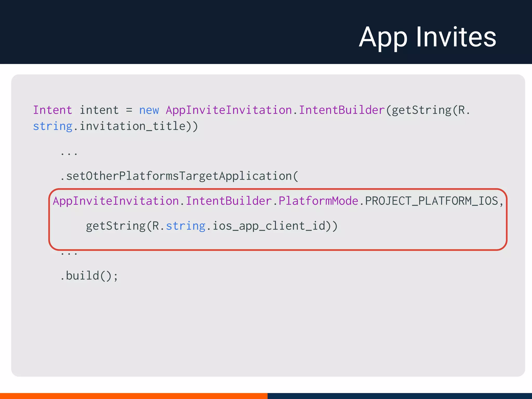
Task: Click the '.setOtherPlatformsTargetApplication(' line
Action: click(179, 176)
